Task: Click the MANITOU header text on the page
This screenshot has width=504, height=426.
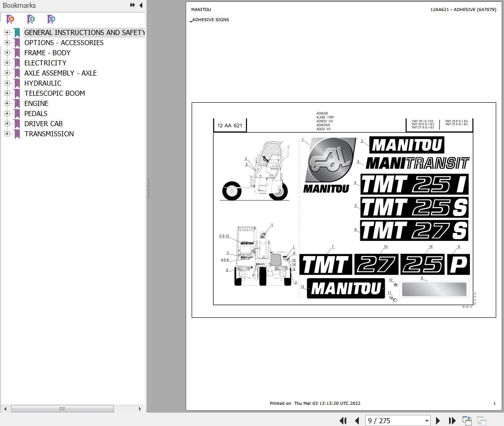Action: pyautogui.click(x=201, y=10)
